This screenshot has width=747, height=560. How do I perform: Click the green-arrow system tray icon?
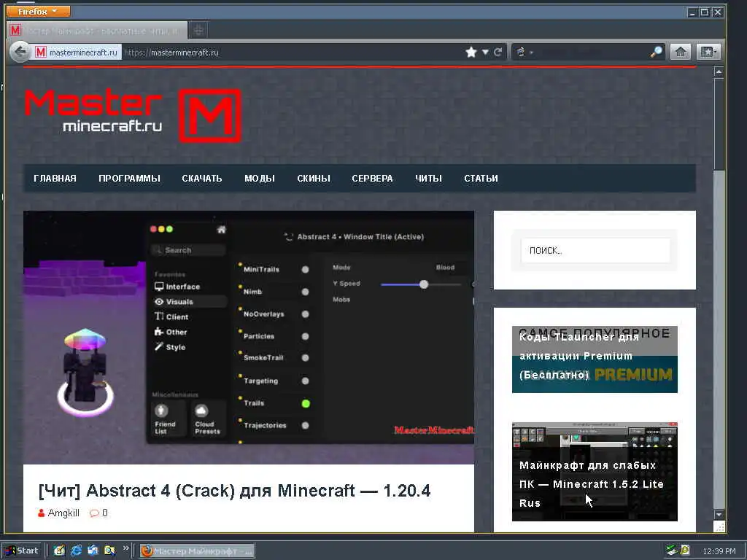pyautogui.click(x=671, y=551)
